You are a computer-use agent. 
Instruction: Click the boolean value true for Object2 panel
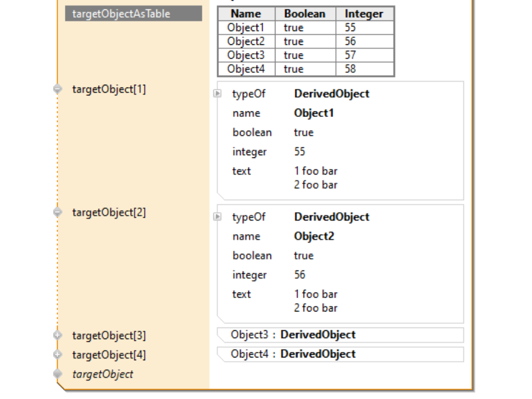(304, 255)
